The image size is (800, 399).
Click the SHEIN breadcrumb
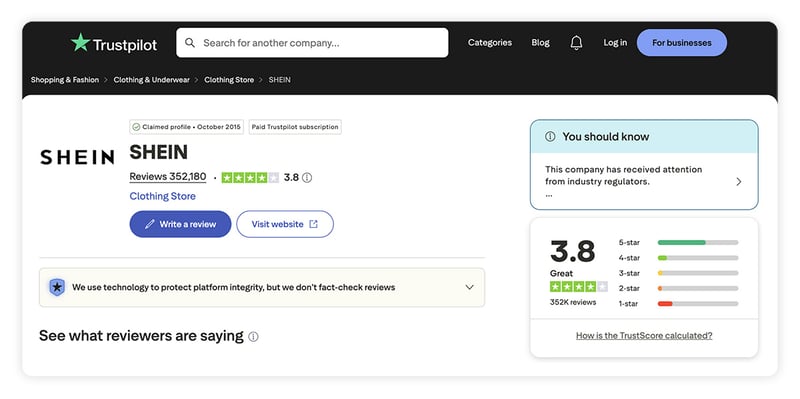tap(280, 80)
